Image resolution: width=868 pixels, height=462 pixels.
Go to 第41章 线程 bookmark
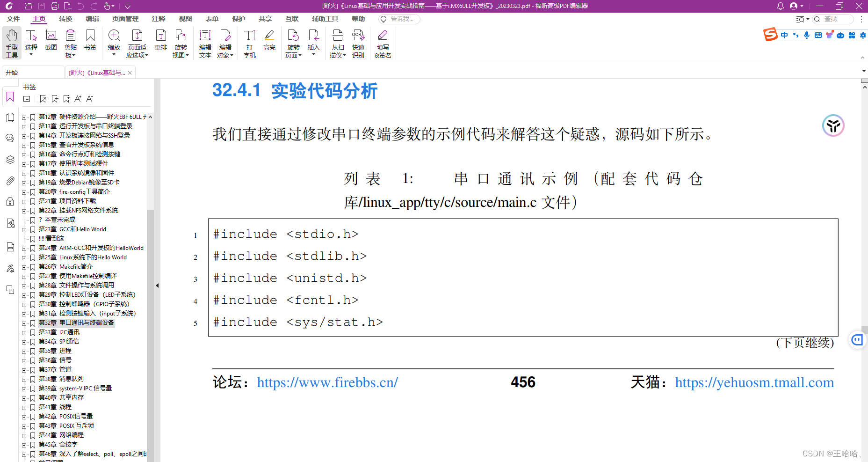tap(55, 407)
